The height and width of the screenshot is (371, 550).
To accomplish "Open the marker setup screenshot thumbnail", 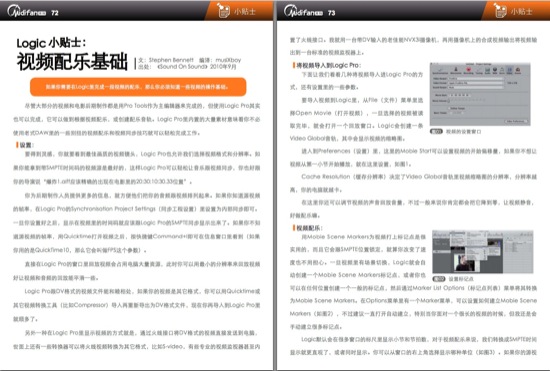I will click(483, 252).
